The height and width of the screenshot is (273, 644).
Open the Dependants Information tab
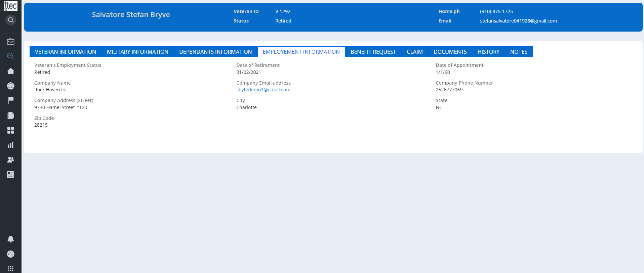pos(215,52)
